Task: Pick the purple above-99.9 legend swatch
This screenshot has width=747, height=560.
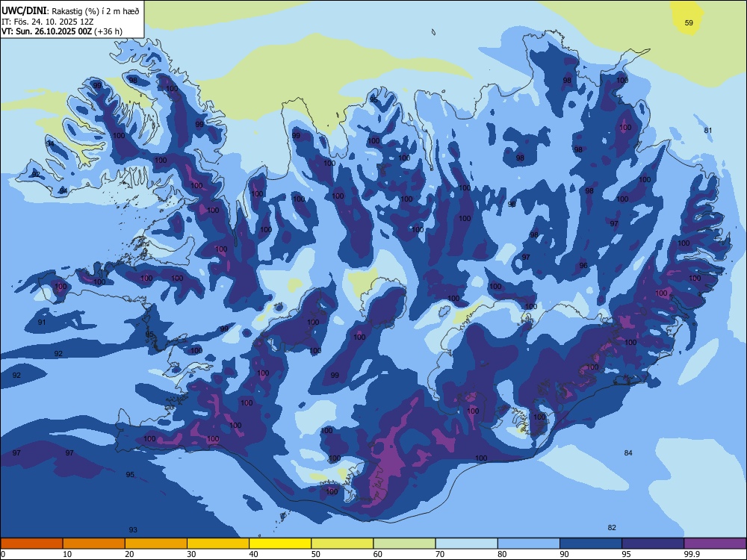Action: pyautogui.click(x=715, y=544)
